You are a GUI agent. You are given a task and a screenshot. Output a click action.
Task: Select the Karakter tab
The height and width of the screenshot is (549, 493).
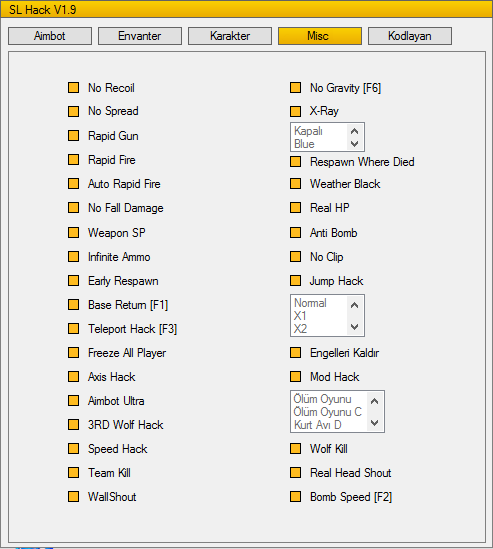(230, 36)
